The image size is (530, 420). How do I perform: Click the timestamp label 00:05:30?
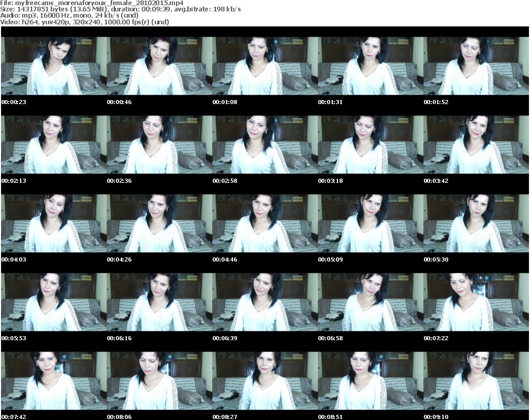(x=436, y=259)
